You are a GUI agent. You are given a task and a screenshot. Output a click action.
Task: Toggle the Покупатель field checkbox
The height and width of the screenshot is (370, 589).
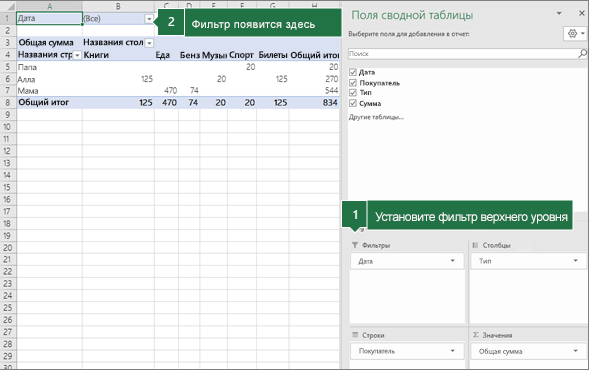point(353,83)
